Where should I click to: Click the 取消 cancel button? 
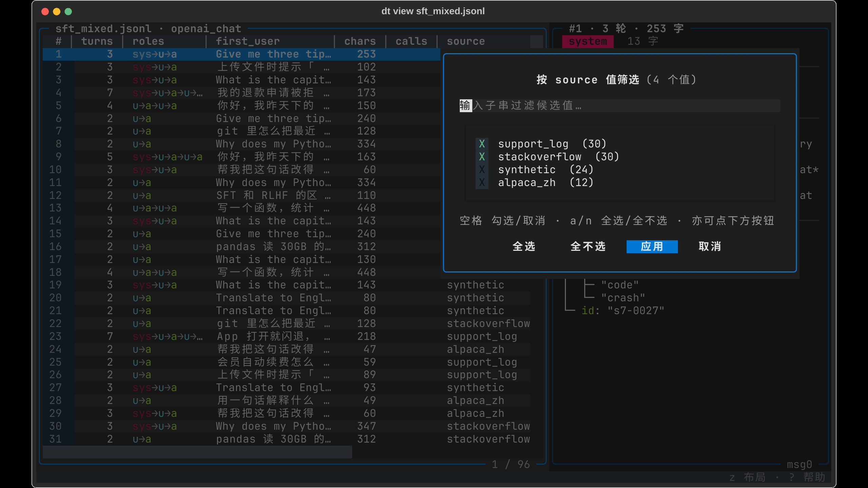point(710,246)
